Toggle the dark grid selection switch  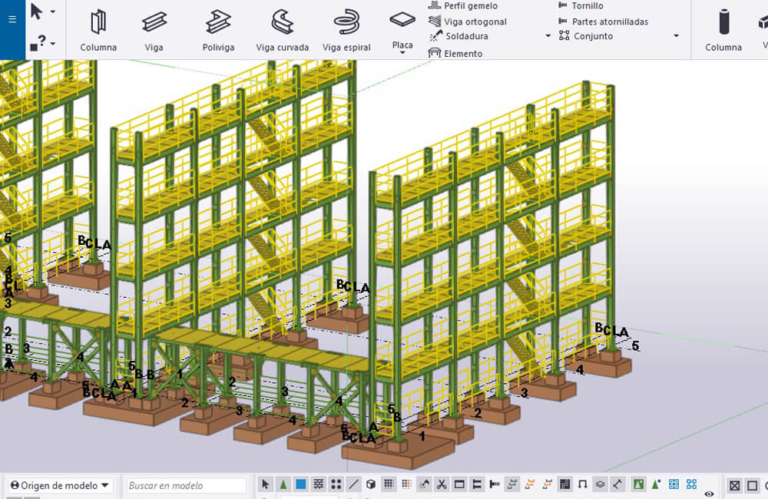click(x=388, y=484)
